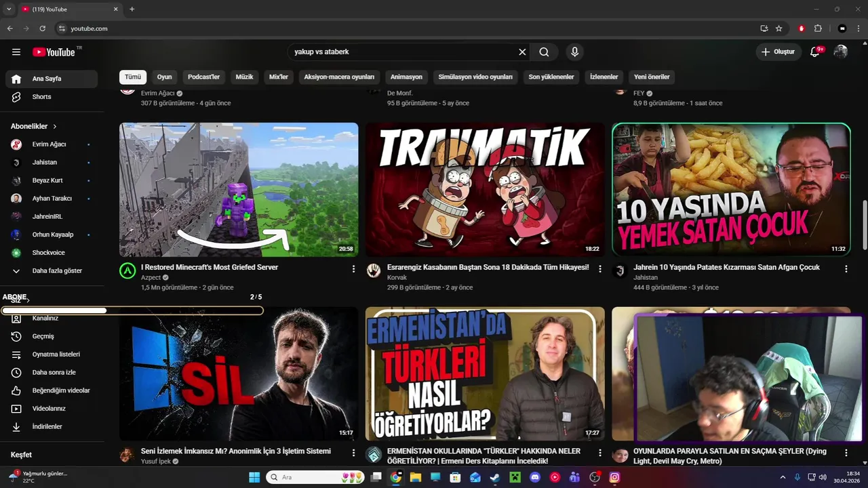Open options for Esrarengiz Kasabanın video

point(599,269)
